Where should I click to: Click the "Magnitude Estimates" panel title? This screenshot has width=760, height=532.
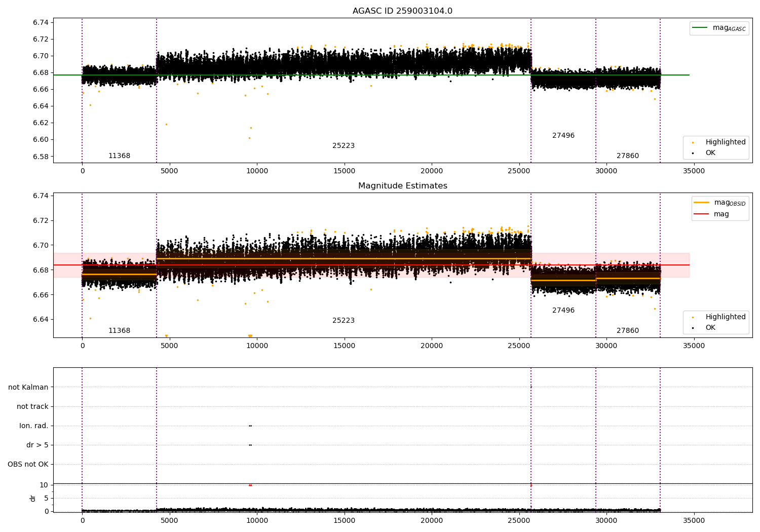coord(402,186)
